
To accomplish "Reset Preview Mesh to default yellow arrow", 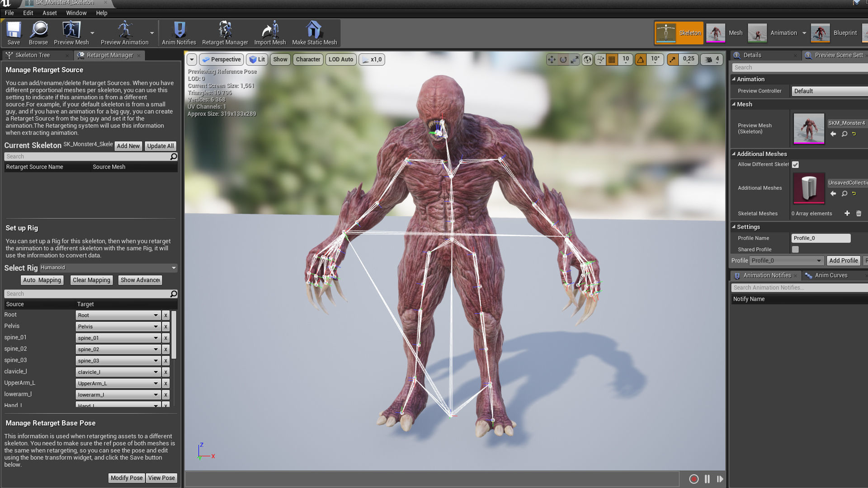I will [x=854, y=134].
